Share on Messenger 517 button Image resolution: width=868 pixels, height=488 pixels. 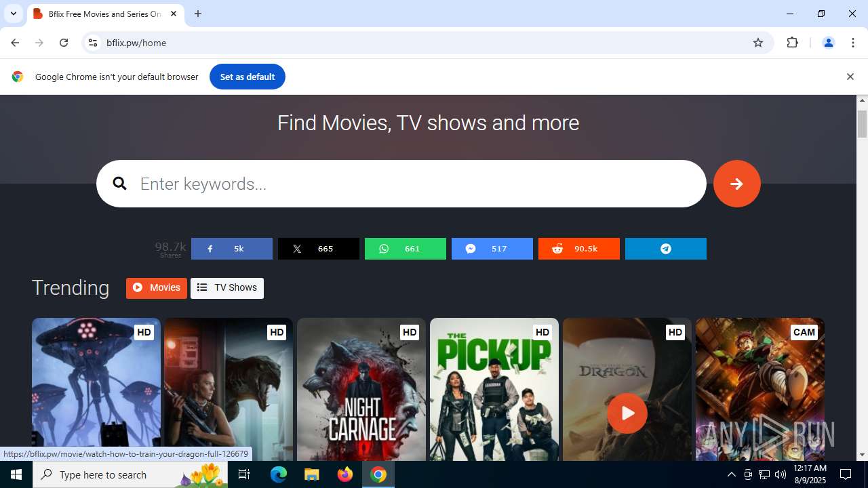tap(492, 249)
